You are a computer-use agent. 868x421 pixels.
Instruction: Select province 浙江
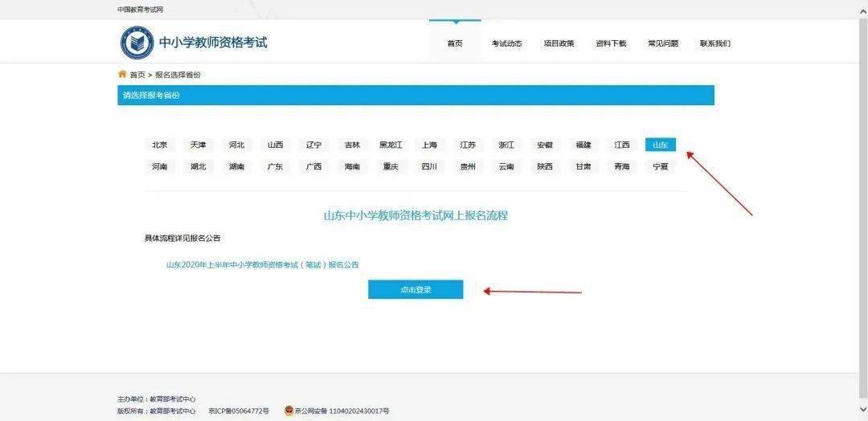[506, 145]
